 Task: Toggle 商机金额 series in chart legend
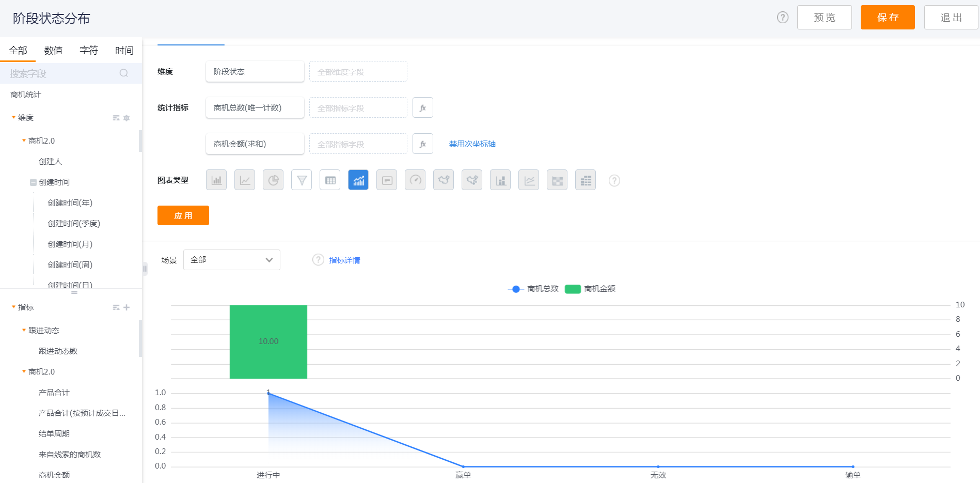pyautogui.click(x=590, y=289)
